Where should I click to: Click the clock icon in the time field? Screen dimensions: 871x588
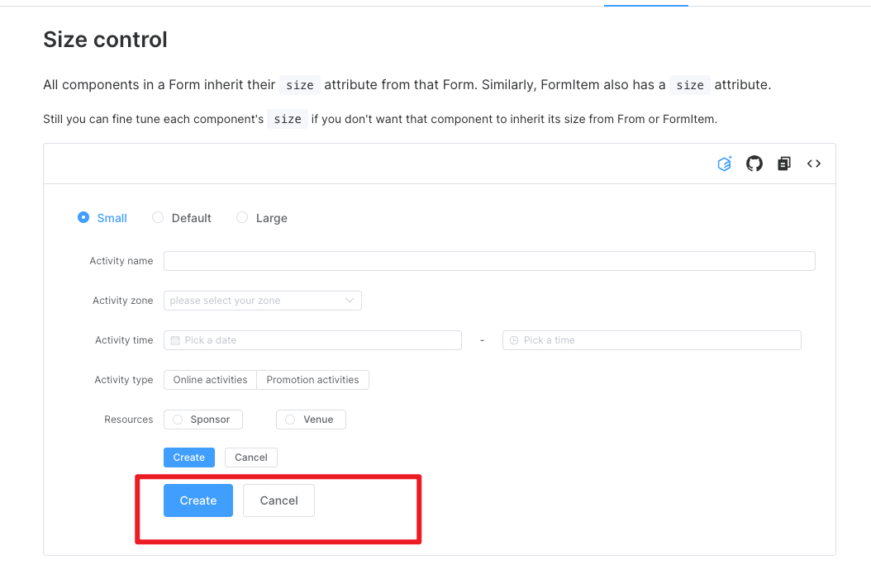point(514,340)
